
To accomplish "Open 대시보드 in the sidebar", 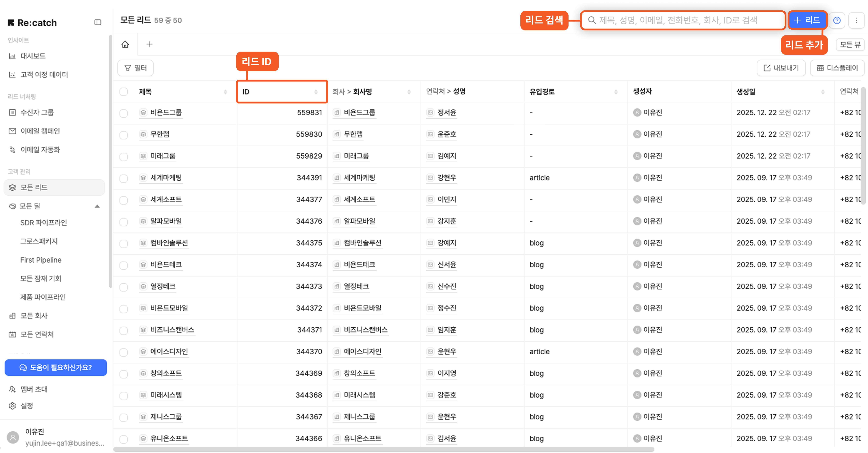I will pyautogui.click(x=33, y=56).
